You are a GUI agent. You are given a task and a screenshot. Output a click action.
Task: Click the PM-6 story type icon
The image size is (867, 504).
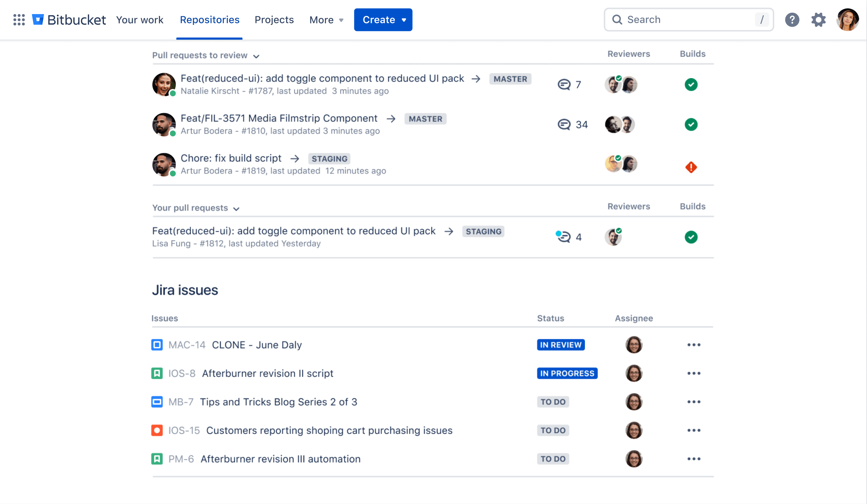point(157,459)
